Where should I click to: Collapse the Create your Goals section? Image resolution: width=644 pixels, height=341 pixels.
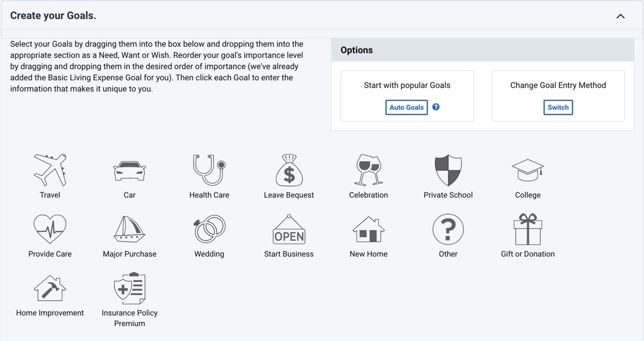tap(620, 16)
